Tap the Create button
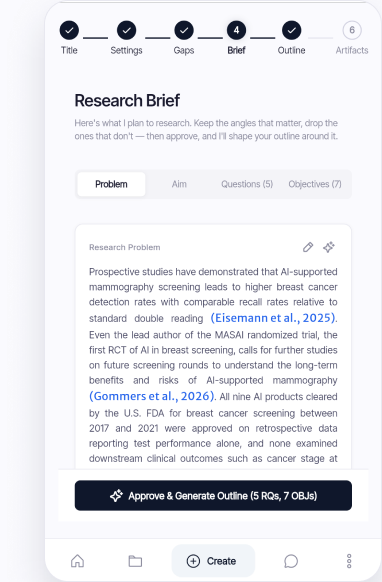 pos(213,561)
